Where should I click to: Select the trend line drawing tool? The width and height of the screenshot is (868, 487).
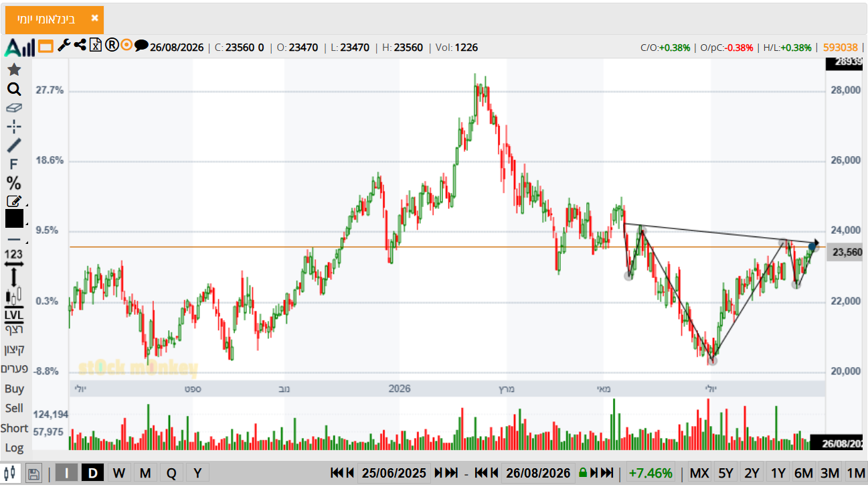[x=14, y=145]
